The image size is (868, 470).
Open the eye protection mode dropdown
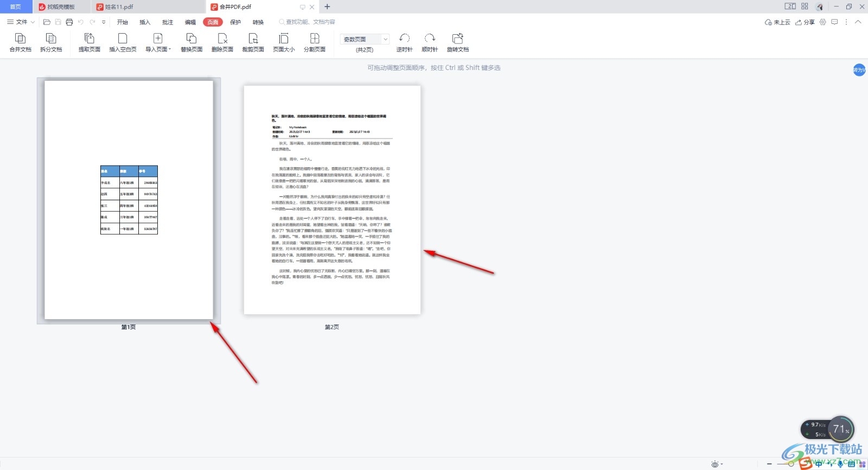[717, 464]
